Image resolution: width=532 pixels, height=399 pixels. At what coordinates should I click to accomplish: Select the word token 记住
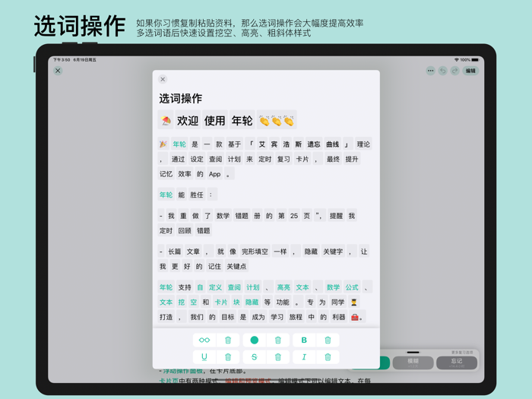(x=214, y=266)
